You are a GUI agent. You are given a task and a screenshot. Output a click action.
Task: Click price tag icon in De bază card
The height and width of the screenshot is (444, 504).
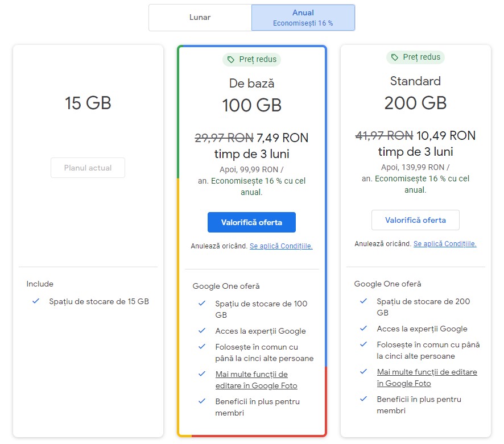(x=231, y=60)
